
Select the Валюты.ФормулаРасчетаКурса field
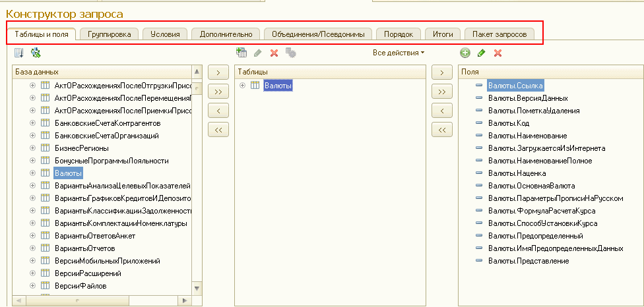[x=542, y=211]
